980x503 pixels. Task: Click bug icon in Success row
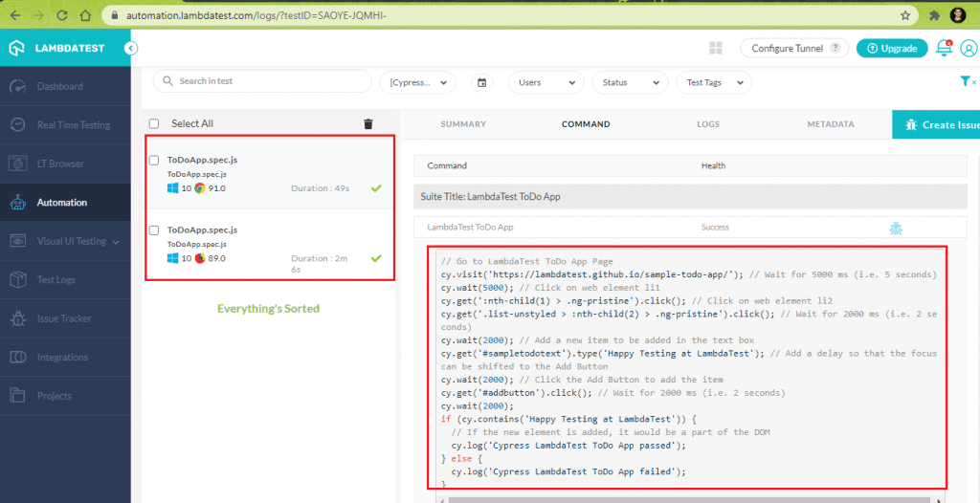[x=895, y=228]
